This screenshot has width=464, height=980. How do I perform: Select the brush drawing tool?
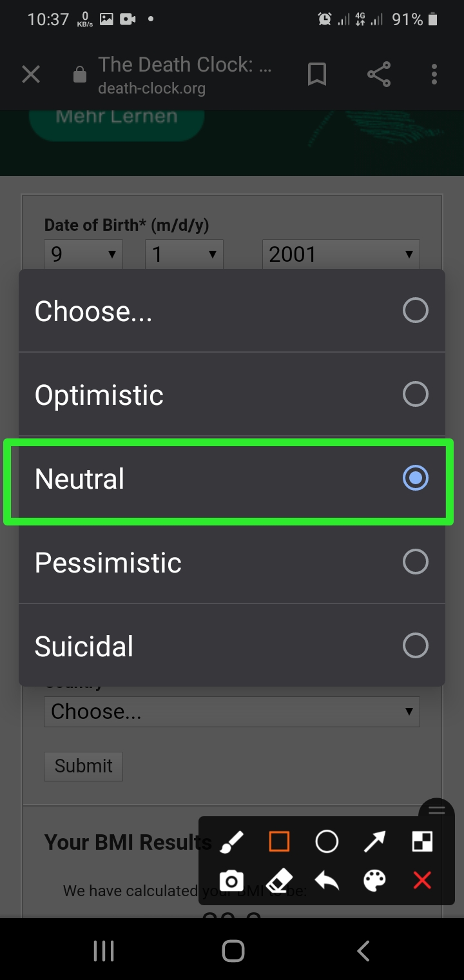tap(232, 841)
